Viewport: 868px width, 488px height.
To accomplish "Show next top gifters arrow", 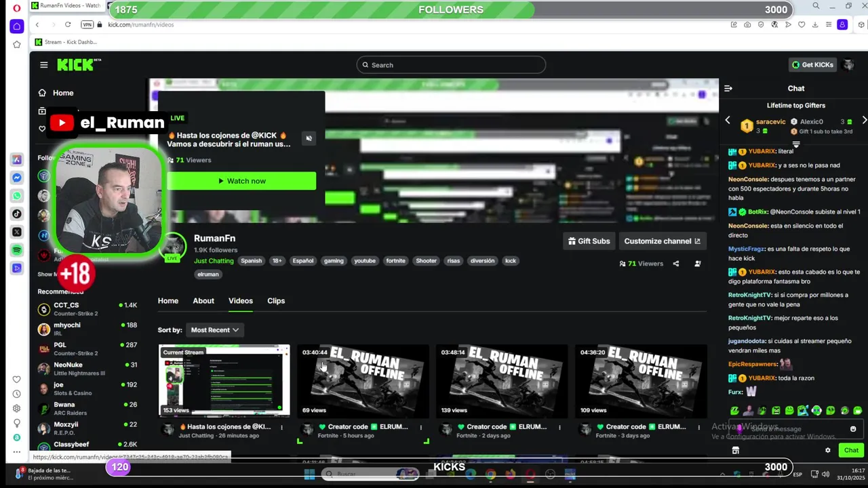I will pos(864,121).
